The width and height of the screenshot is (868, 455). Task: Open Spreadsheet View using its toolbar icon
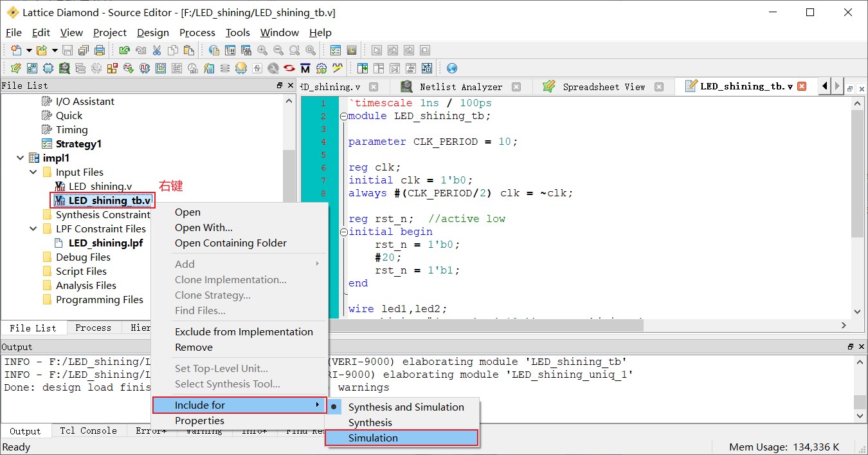coord(15,68)
